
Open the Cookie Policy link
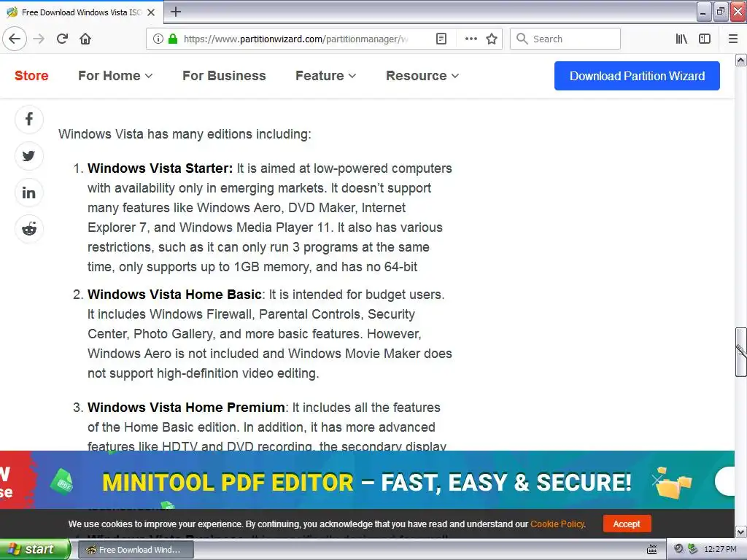click(x=557, y=524)
